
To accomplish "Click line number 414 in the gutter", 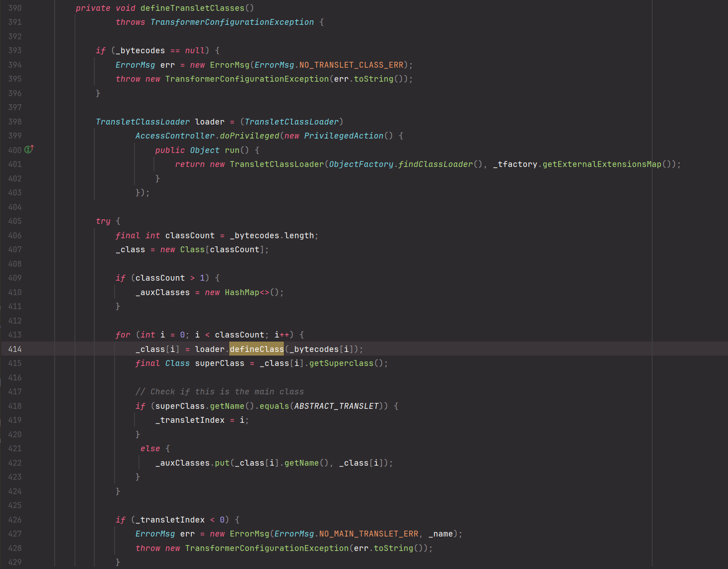I will click(x=15, y=349).
